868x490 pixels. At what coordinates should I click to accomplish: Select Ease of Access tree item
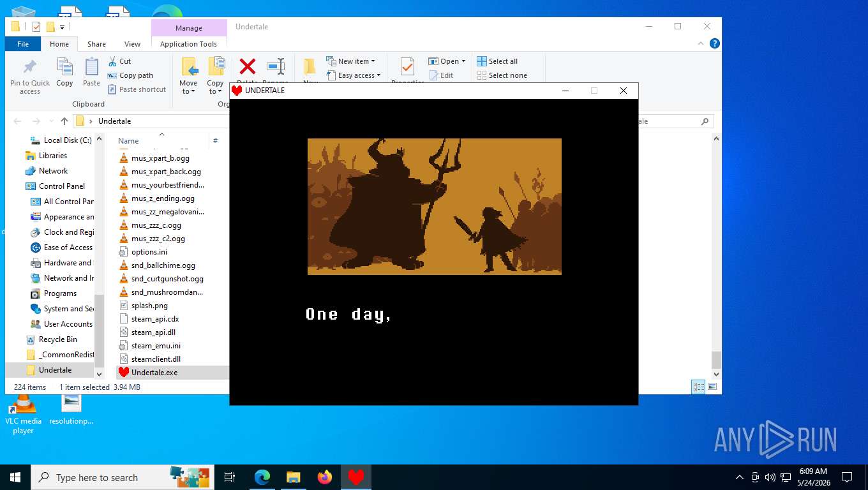pos(68,248)
